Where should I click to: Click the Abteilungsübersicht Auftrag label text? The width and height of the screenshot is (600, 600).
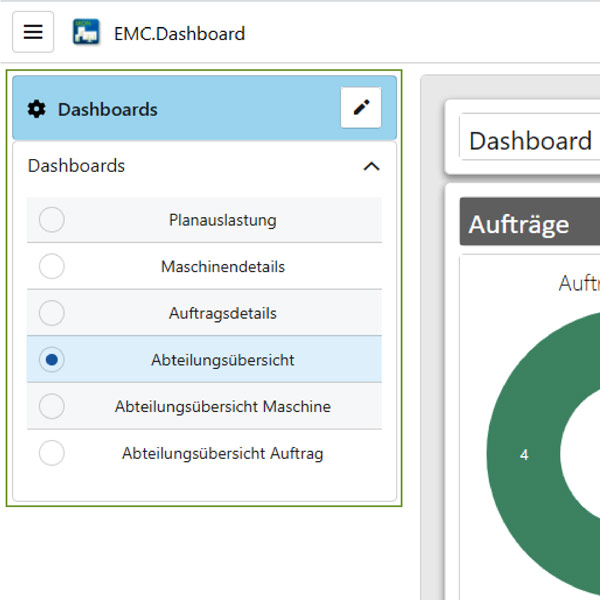(x=223, y=453)
